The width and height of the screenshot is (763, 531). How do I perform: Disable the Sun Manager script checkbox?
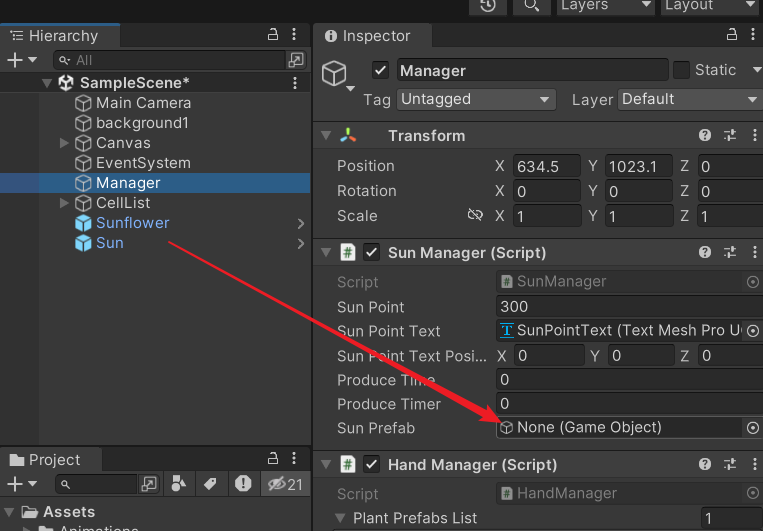[x=371, y=253]
